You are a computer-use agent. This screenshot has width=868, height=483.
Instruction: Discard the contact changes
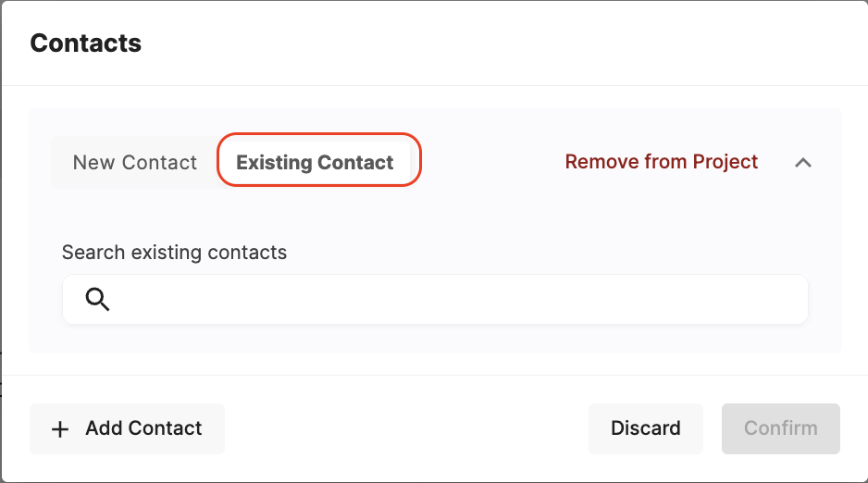point(645,428)
